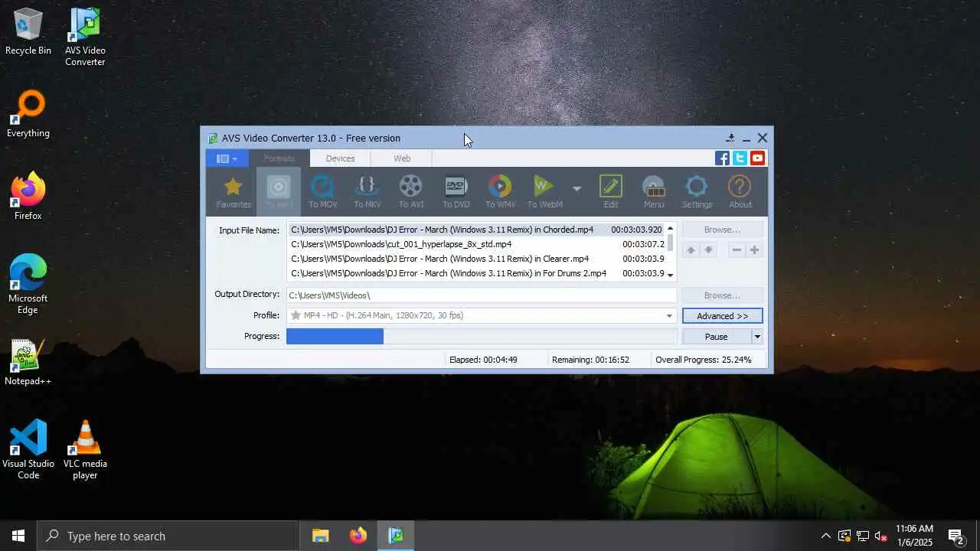Screen dimensions: 980x551
Task: Pause the conversion
Action: click(717, 337)
